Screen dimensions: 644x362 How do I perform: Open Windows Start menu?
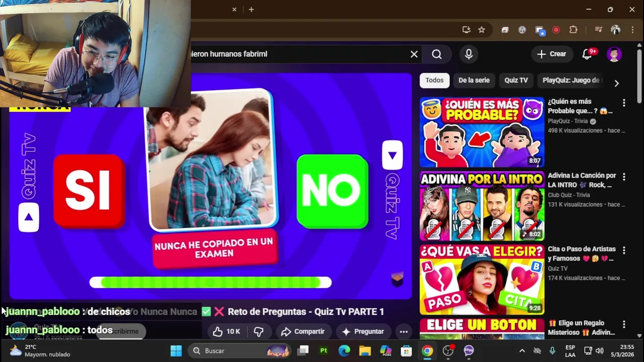tap(176, 350)
